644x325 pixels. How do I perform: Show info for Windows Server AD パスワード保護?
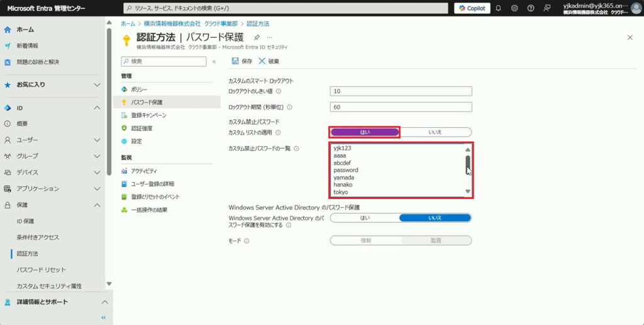pyautogui.click(x=288, y=225)
